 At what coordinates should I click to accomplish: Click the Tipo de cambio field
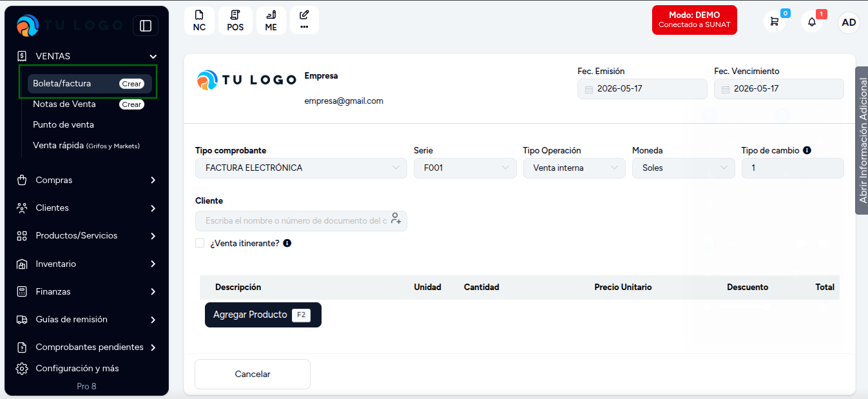[793, 168]
